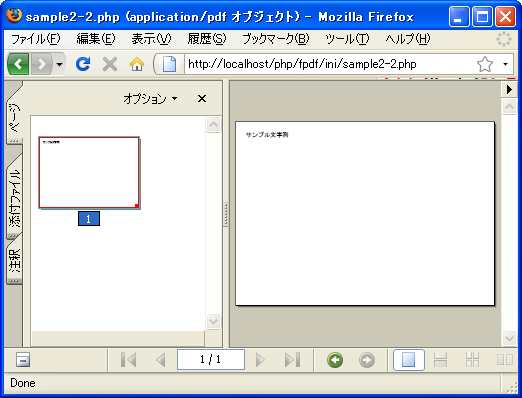Go to next page icon

click(x=260, y=360)
